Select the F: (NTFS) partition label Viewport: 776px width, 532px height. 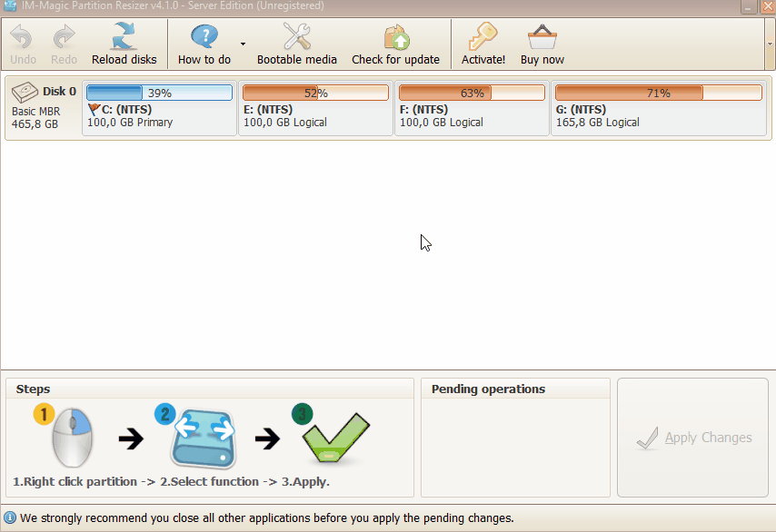pyautogui.click(x=423, y=109)
